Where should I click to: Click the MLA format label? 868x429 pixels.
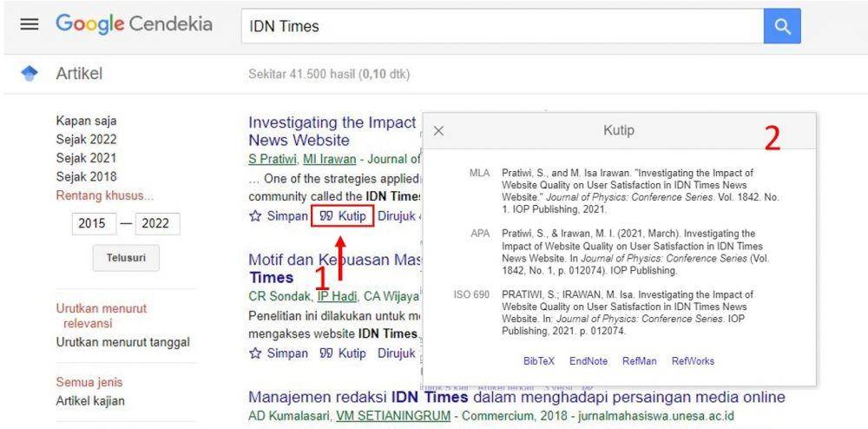[479, 173]
